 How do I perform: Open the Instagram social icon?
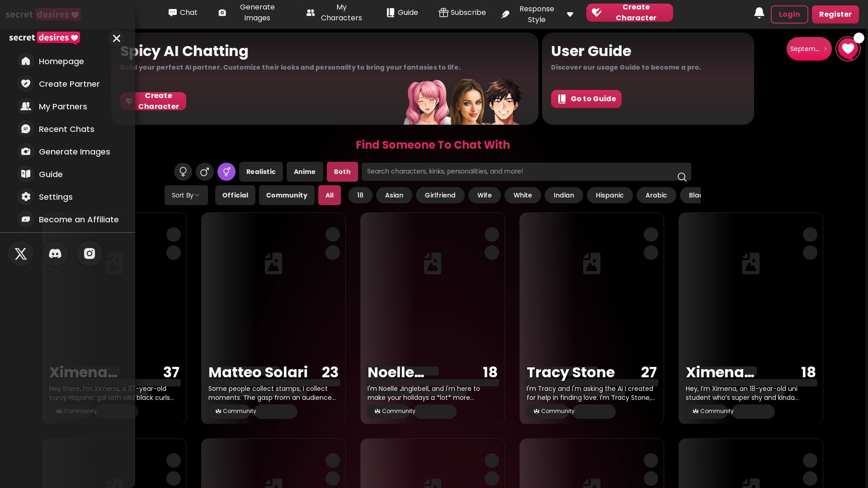click(90, 253)
